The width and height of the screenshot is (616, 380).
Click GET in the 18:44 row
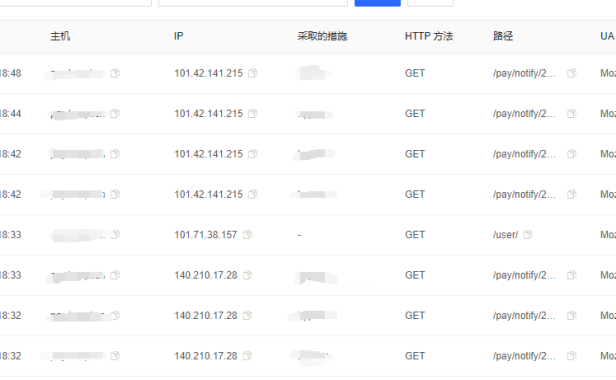(415, 114)
